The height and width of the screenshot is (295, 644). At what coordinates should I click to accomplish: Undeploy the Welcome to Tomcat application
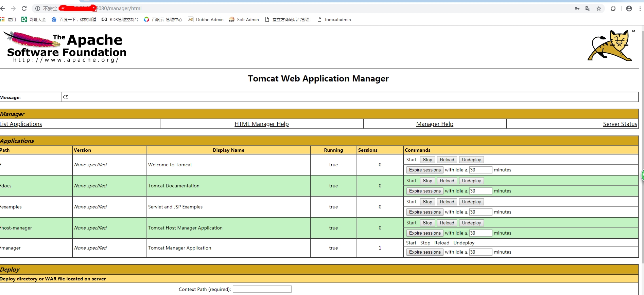tap(471, 160)
